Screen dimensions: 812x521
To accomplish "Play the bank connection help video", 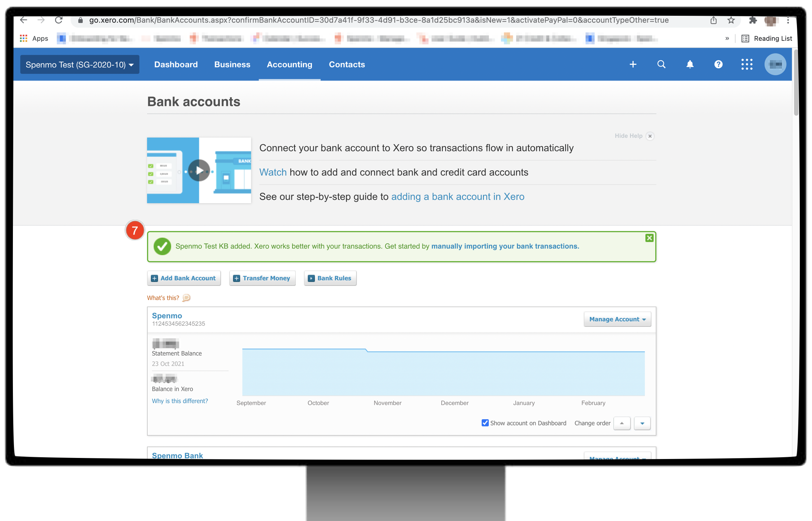I will (x=199, y=171).
